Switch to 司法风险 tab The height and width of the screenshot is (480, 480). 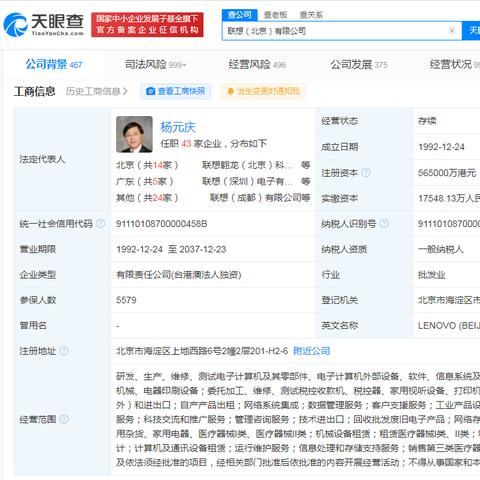(x=155, y=64)
